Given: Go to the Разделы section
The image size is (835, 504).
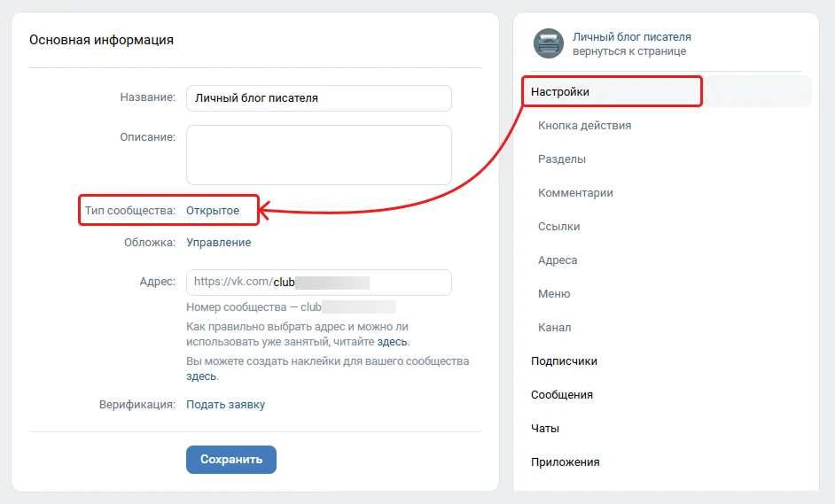Looking at the screenshot, I should (562, 159).
